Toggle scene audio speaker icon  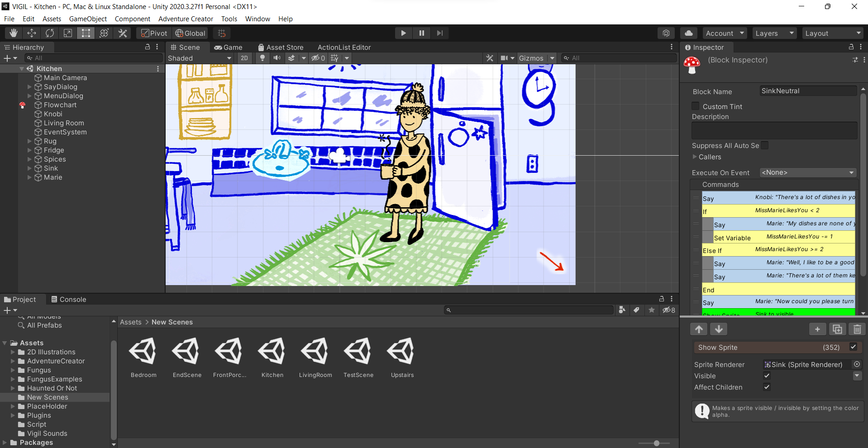(277, 58)
